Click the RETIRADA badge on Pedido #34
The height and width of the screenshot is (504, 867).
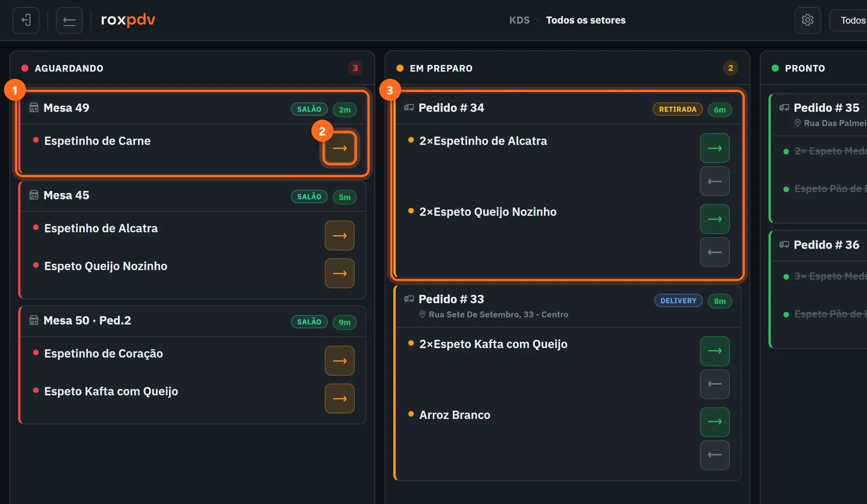tap(678, 109)
